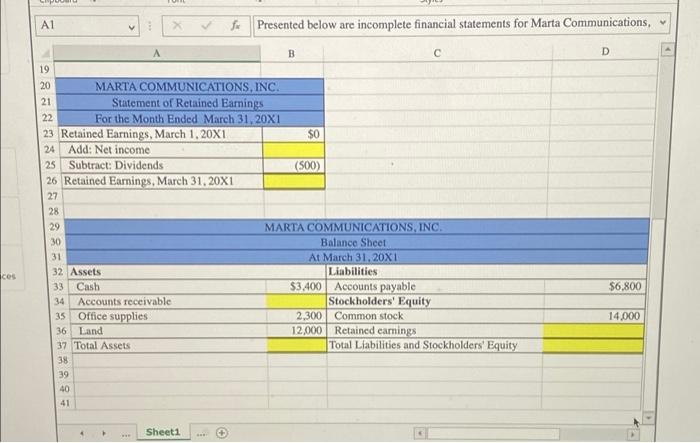The image size is (700, 443).
Task: Switch to the Sheet1 tab
Action: tap(163, 432)
